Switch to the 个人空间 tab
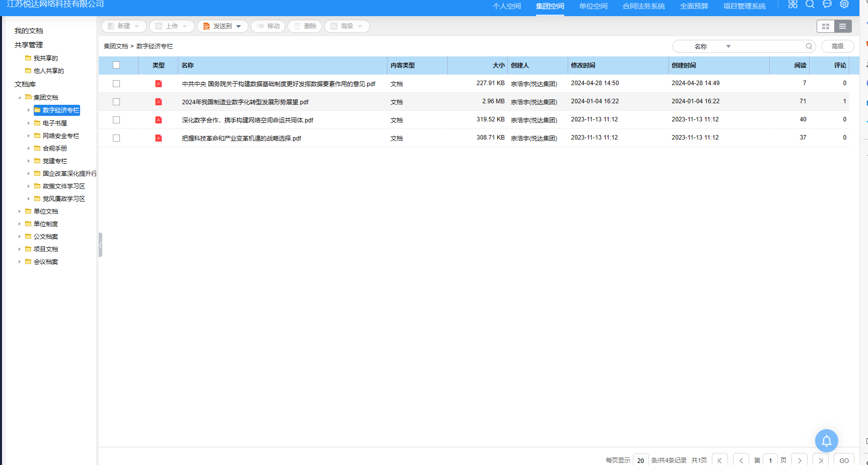 coord(506,6)
